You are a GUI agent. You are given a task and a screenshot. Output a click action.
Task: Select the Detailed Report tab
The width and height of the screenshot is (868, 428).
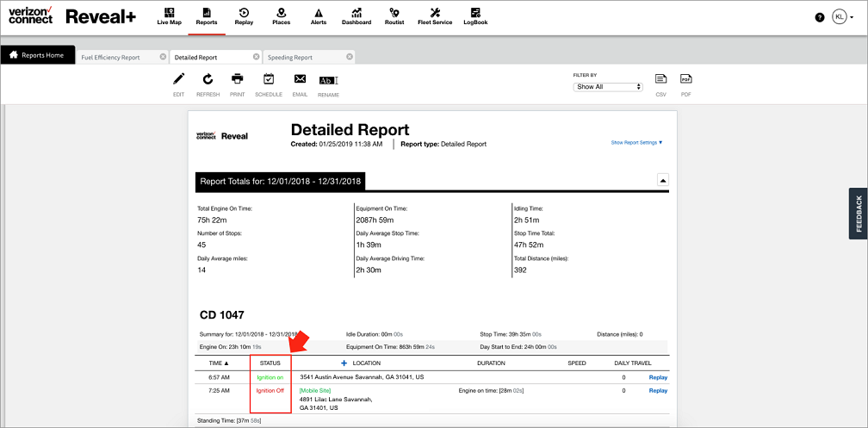(195, 57)
